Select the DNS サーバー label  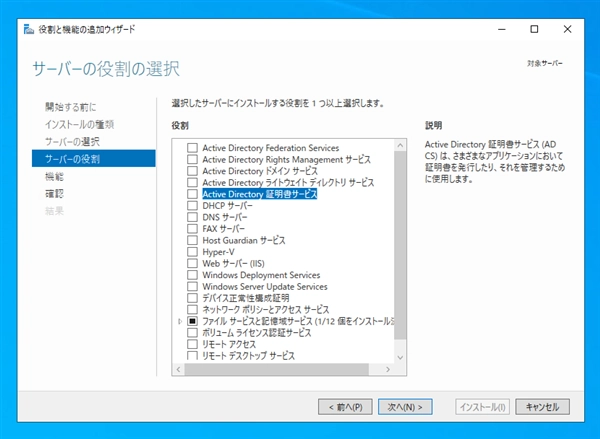tap(225, 217)
